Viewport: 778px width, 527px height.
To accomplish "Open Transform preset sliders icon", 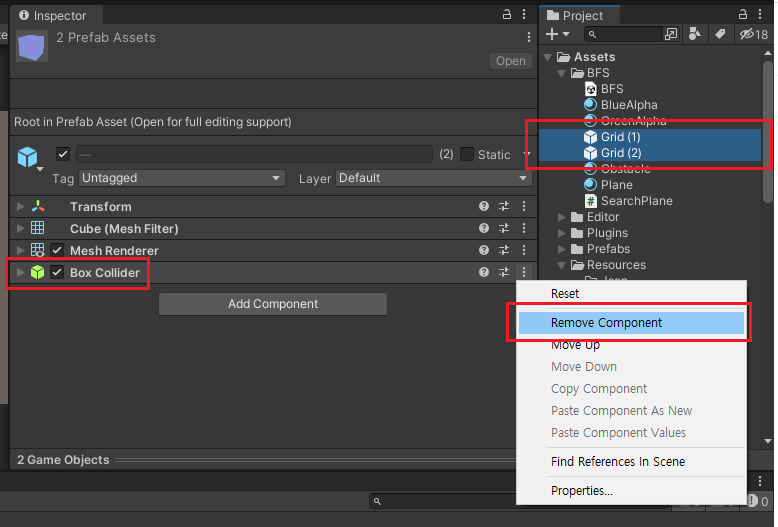I will [x=504, y=206].
